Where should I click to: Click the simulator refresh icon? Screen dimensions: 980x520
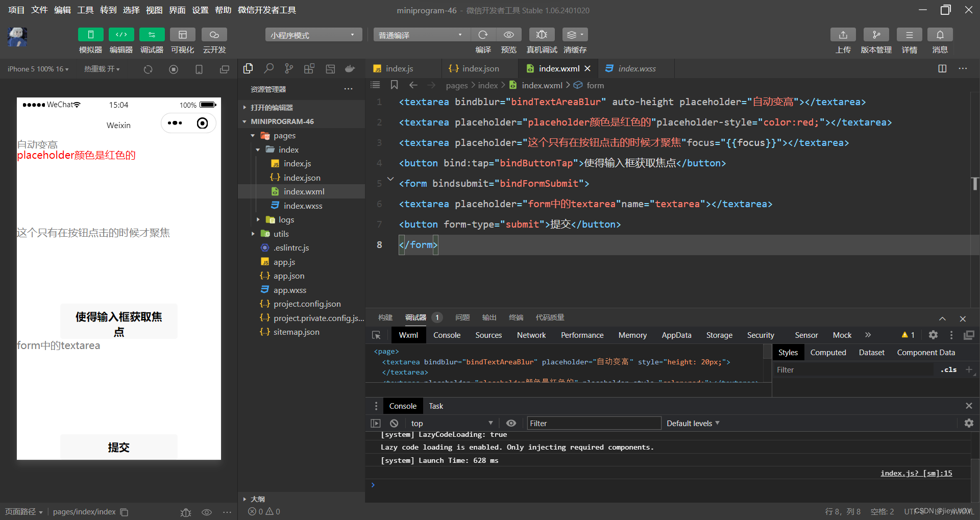pyautogui.click(x=148, y=69)
